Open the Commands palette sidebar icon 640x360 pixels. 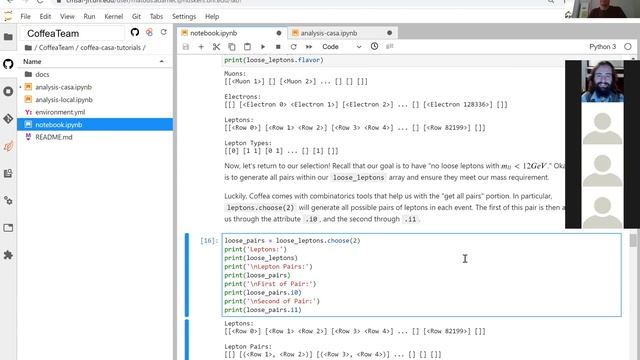point(8,173)
